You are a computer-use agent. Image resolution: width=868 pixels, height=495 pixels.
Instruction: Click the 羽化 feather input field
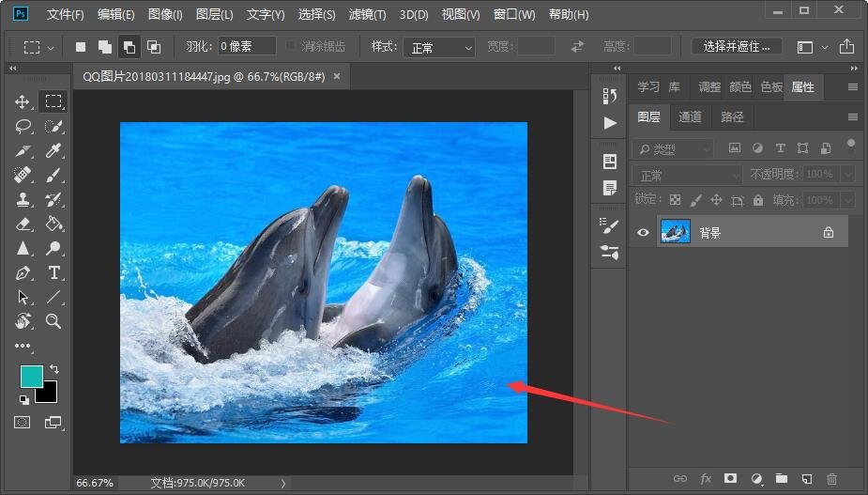pyautogui.click(x=247, y=46)
